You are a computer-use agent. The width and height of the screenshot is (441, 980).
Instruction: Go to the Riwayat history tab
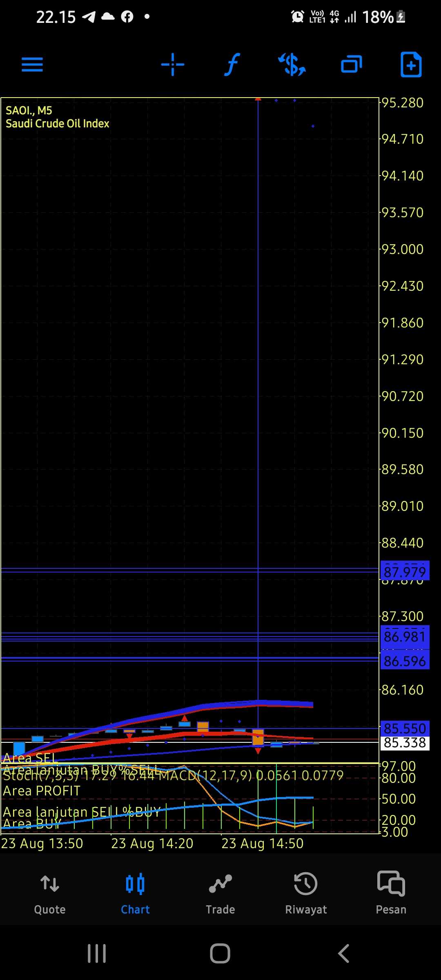306,893
